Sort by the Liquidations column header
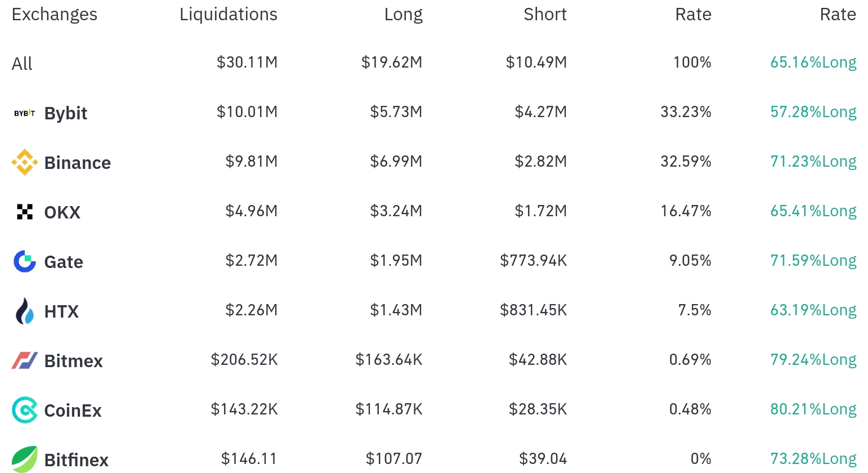868x473 pixels. click(229, 14)
